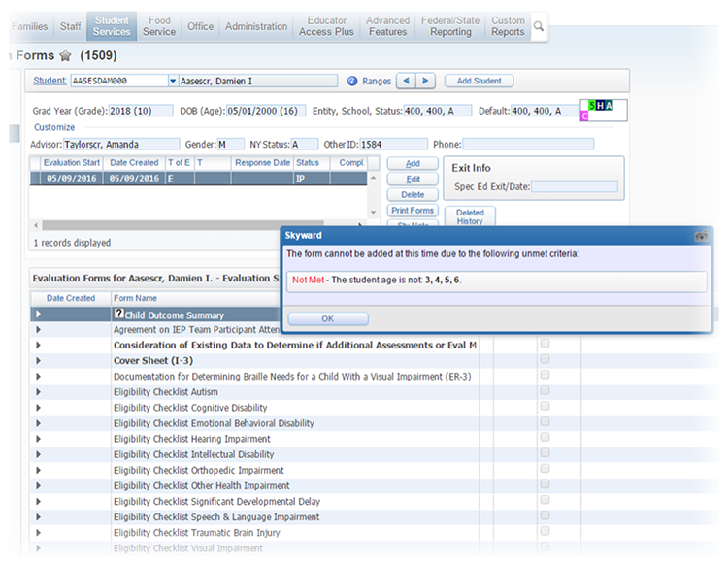The image size is (728, 563).
Task: Click the teal A indicator icon
Action: (609, 106)
